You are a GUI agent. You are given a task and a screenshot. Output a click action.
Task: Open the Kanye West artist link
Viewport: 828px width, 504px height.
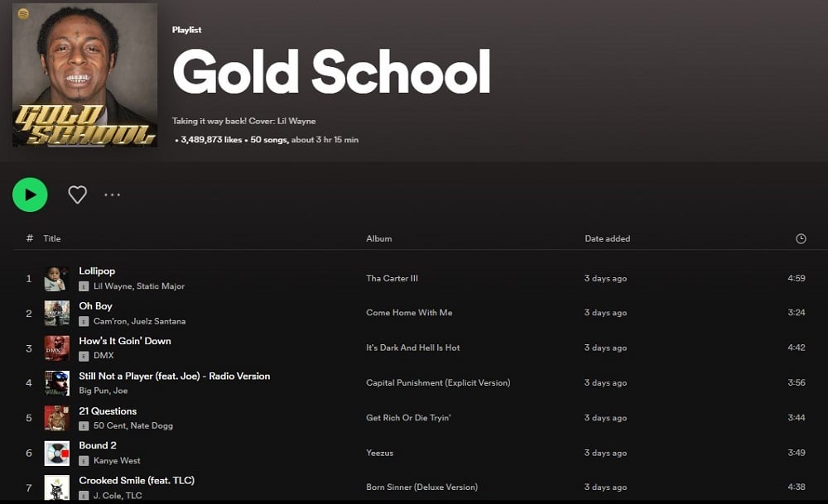(x=117, y=461)
